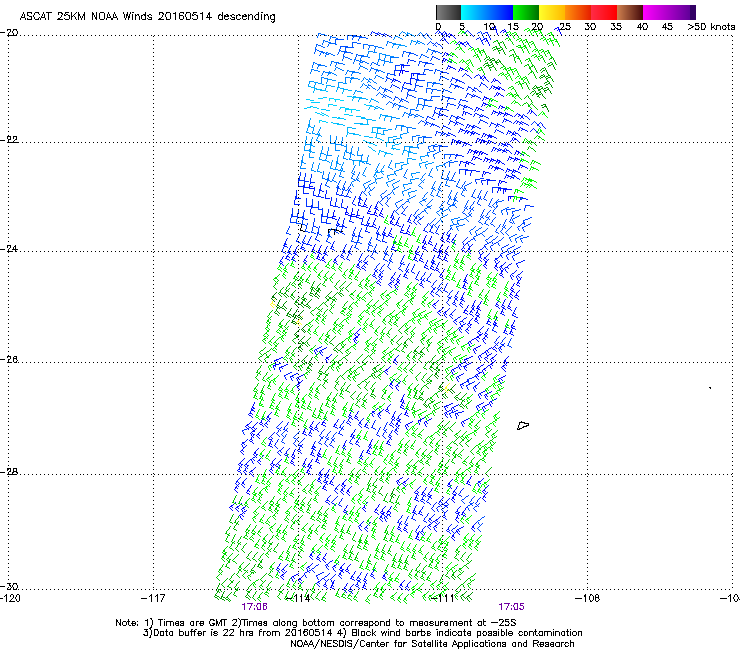Click the -30 latitude axis label
This screenshot has height=650, width=740.
[10, 586]
